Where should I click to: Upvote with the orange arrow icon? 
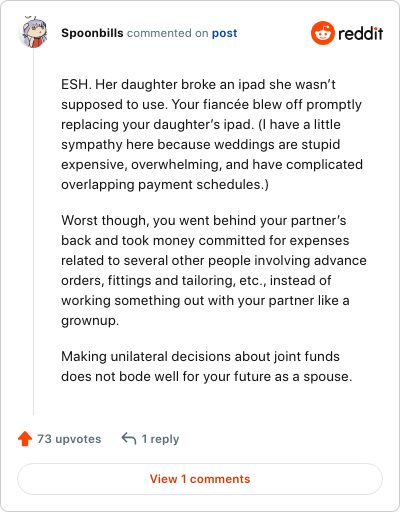(25, 439)
